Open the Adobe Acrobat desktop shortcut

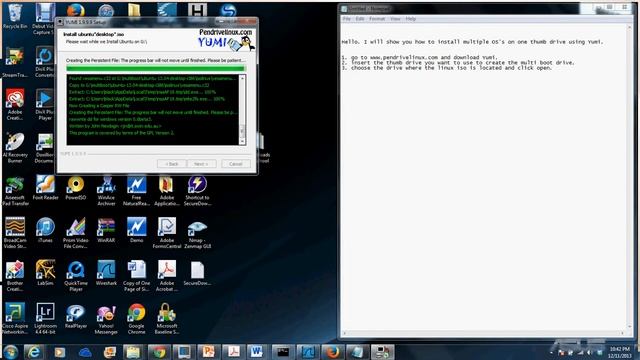click(167, 276)
